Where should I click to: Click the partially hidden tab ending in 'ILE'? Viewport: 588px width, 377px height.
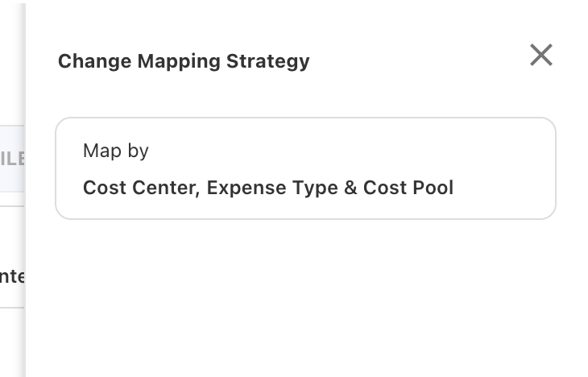[12, 158]
